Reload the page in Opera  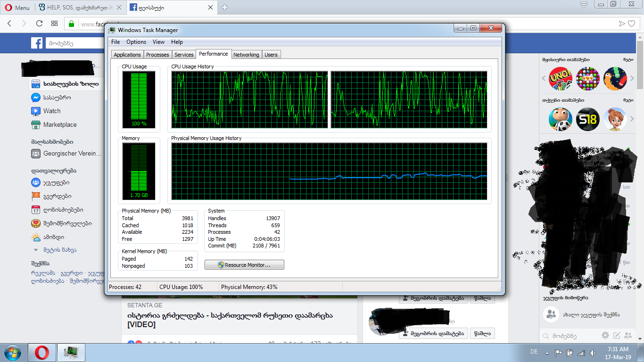click(39, 24)
